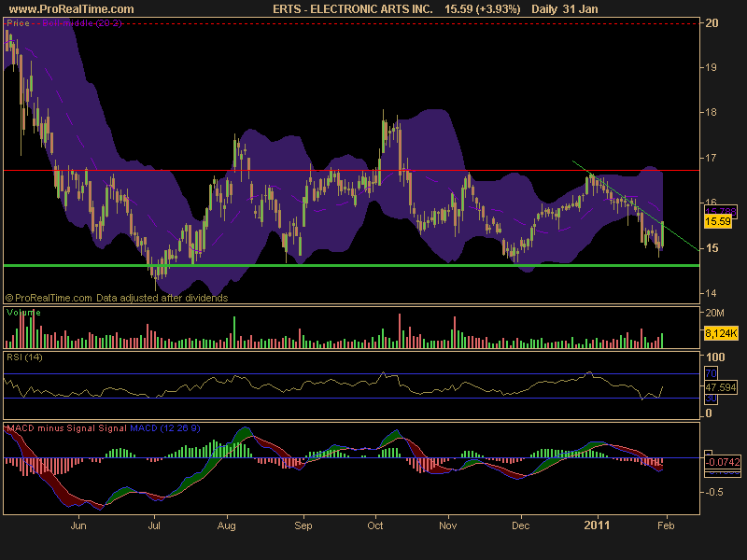Click the blue MACD (12 26 9) legend label
This screenshot has height=560, width=747.
[165, 428]
